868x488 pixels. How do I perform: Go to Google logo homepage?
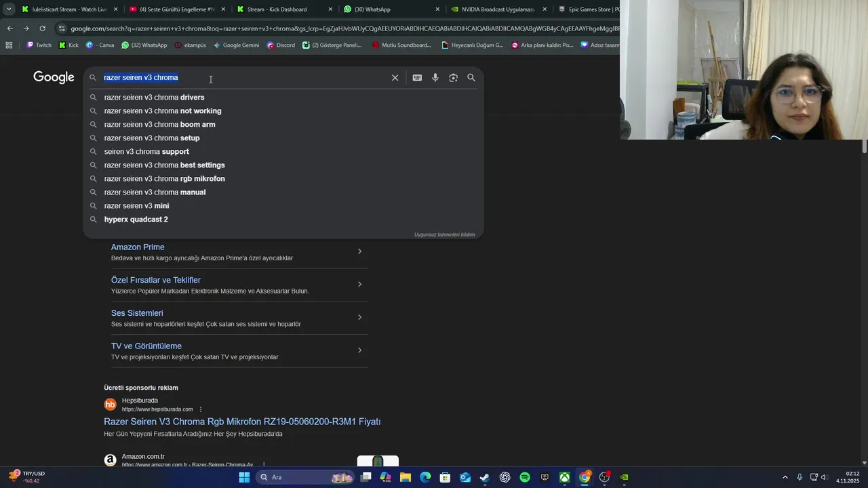54,77
